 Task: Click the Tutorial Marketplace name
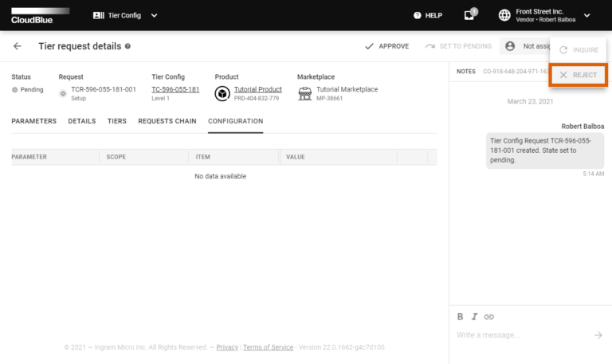[347, 89]
